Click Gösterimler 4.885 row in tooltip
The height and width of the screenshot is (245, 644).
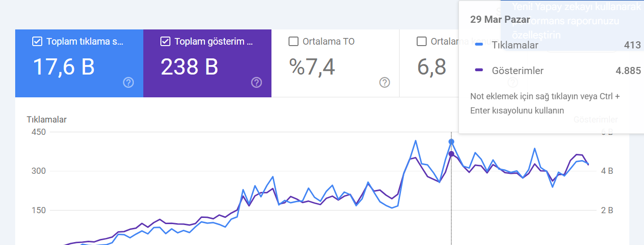tap(558, 71)
